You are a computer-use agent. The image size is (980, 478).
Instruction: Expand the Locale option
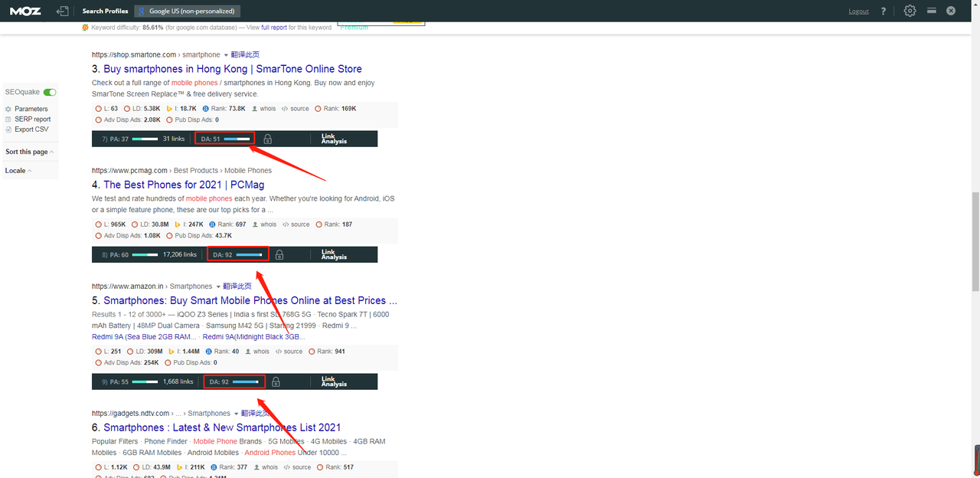tap(18, 171)
